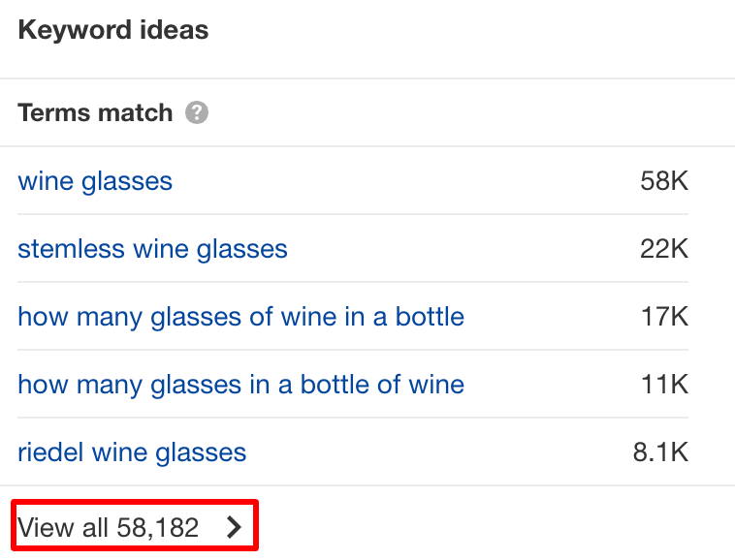Show the Terms match tooltip question mark
735x560 pixels.
coord(197,113)
